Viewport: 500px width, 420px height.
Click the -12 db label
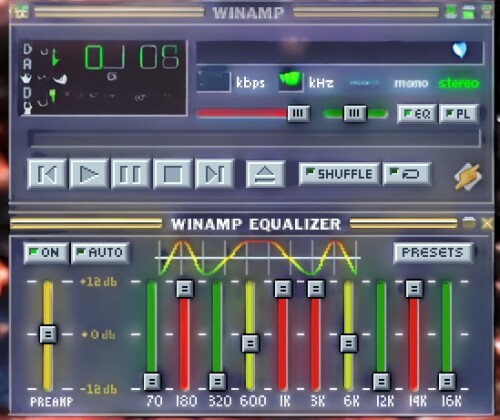99,389
